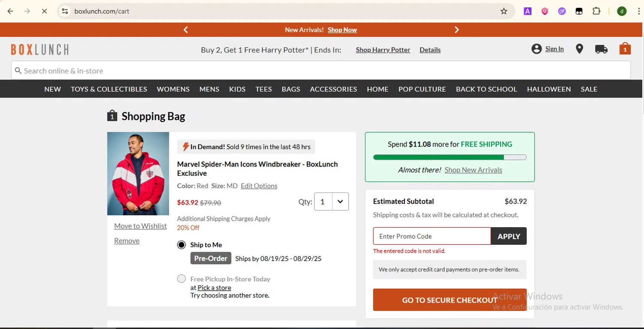Screen dimensions: 644x329
Task: Open site information icon in address bar
Action: [x=65, y=11]
